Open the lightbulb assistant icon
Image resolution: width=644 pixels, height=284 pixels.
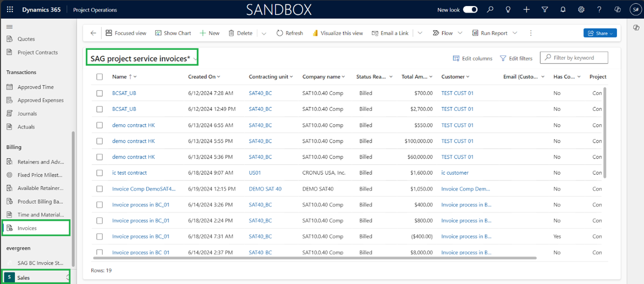[x=508, y=9]
